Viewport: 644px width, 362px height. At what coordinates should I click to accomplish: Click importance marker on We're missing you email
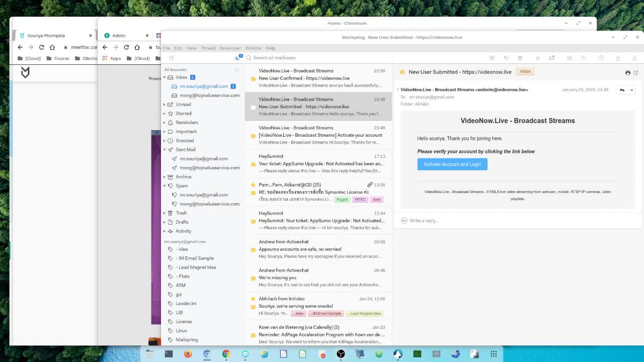pyautogui.click(x=253, y=278)
